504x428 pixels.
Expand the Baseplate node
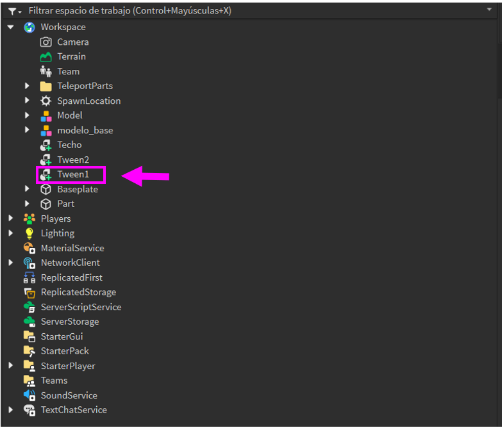[27, 189]
